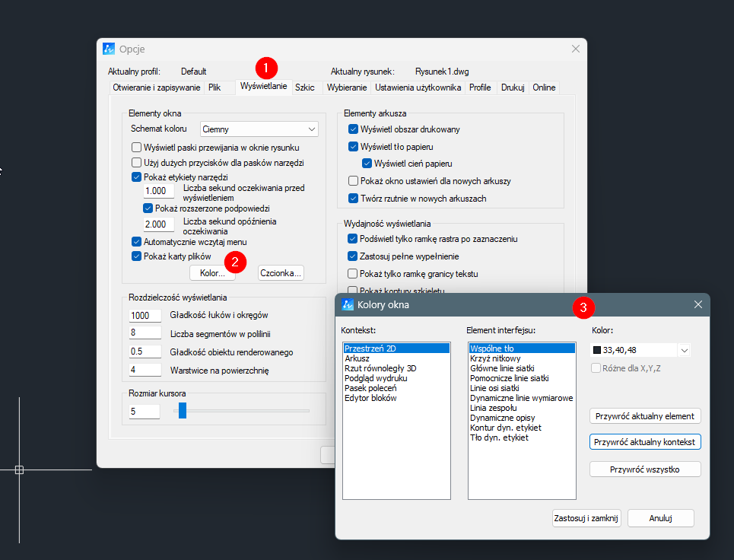This screenshot has height=560, width=734.
Task: Click the Opcje dialog title icon
Action: pos(109,49)
